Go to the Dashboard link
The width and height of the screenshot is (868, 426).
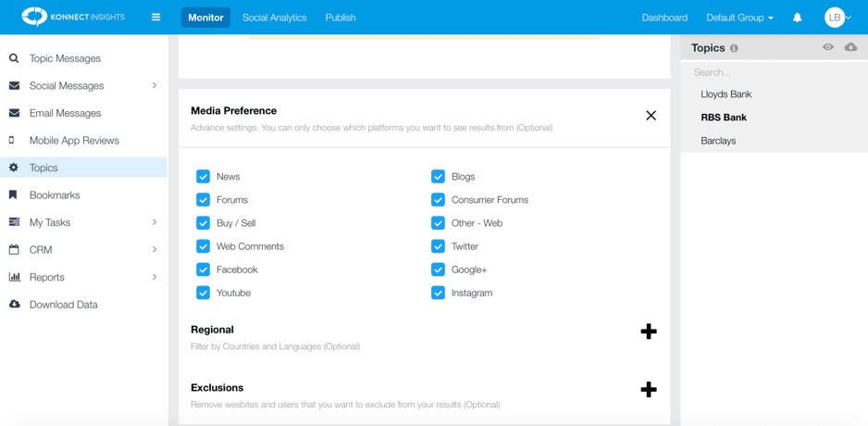tap(664, 18)
